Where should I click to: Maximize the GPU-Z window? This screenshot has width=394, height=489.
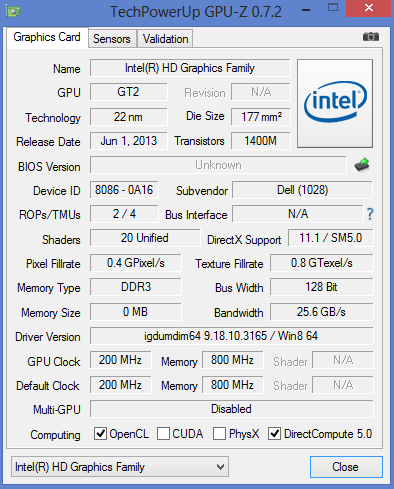coord(333,8)
